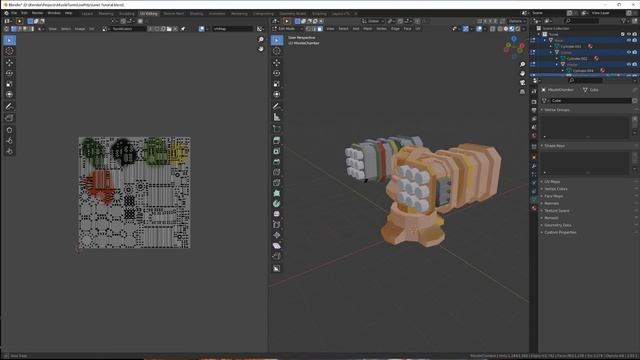The width and height of the screenshot is (640, 360).
Task: Open the Mesh menu in the 3D viewport
Action: click(x=368, y=29)
